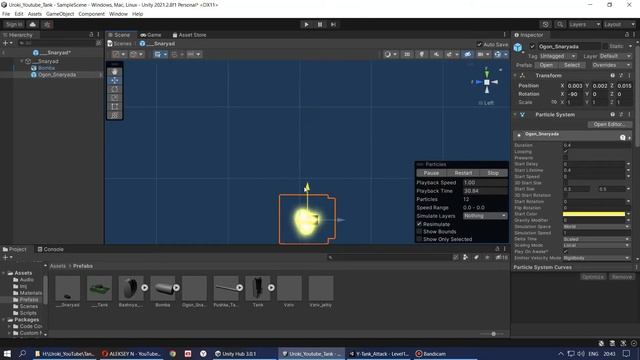640x360 pixels.
Task: Open the File menu
Action: (x=6, y=14)
